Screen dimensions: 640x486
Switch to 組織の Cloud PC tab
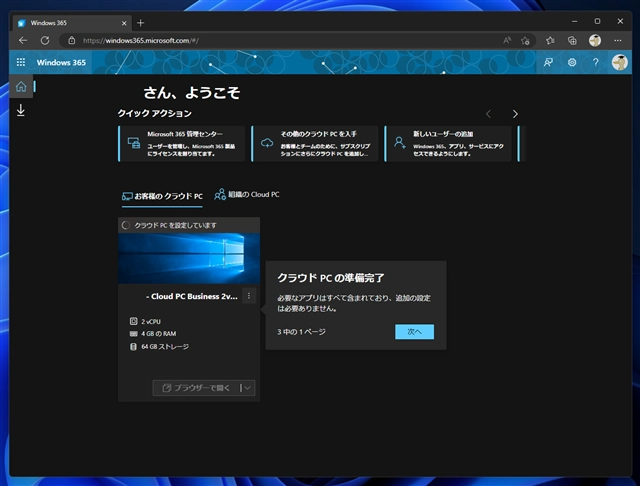point(247,195)
